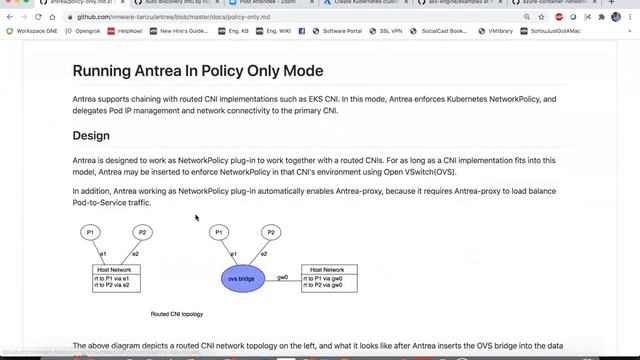Open the SoYouJustGotAMac bookmark
This screenshot has width=640, height=360.
[551, 31]
